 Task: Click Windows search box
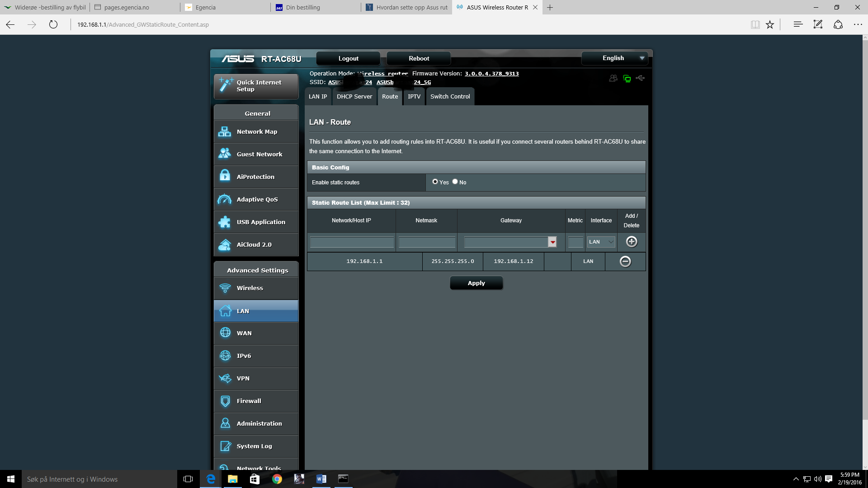click(99, 479)
